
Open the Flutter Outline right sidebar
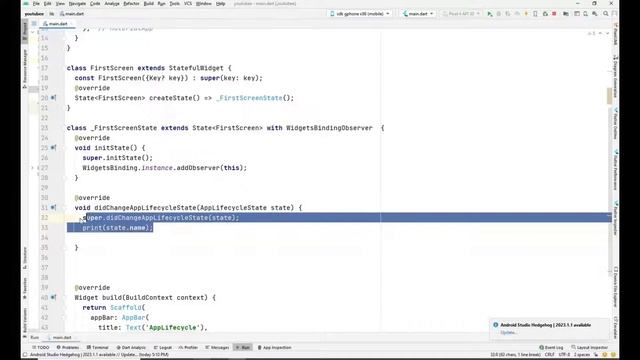click(x=616, y=122)
